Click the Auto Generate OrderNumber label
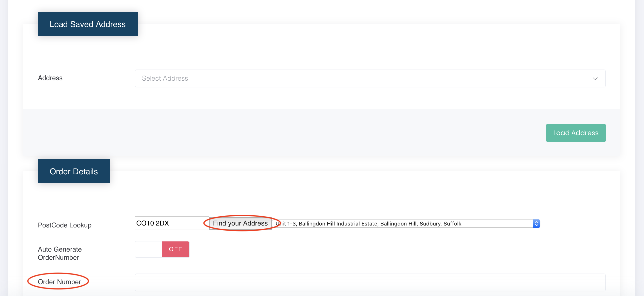The image size is (644, 296). tap(60, 254)
